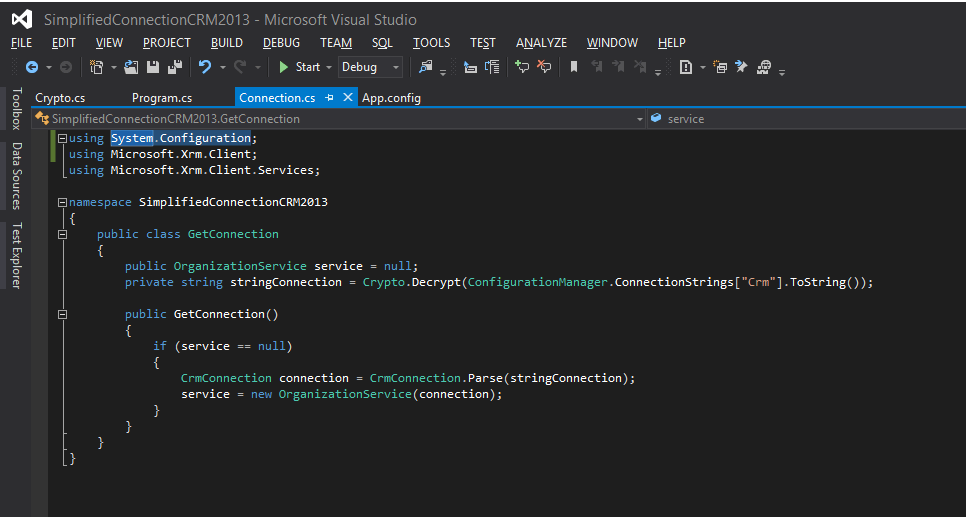This screenshot has height=517, width=966.
Task: Open the BUILD menu
Action: tap(227, 43)
